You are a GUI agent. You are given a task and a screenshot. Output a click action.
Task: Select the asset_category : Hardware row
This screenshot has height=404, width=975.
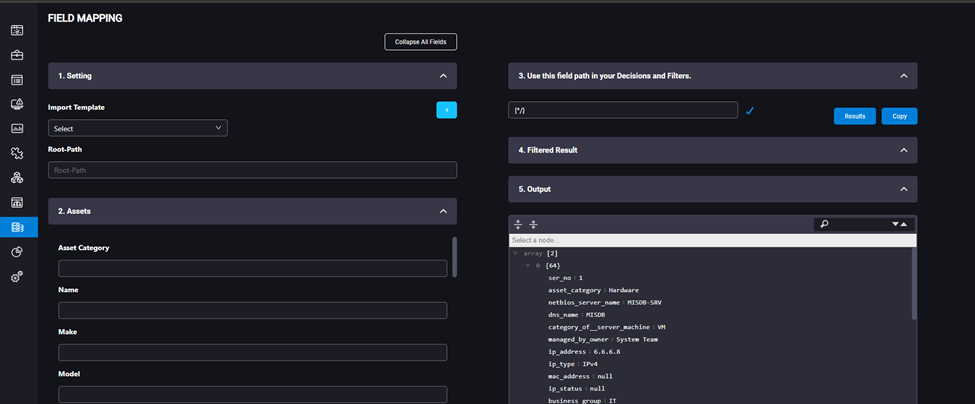coord(593,290)
